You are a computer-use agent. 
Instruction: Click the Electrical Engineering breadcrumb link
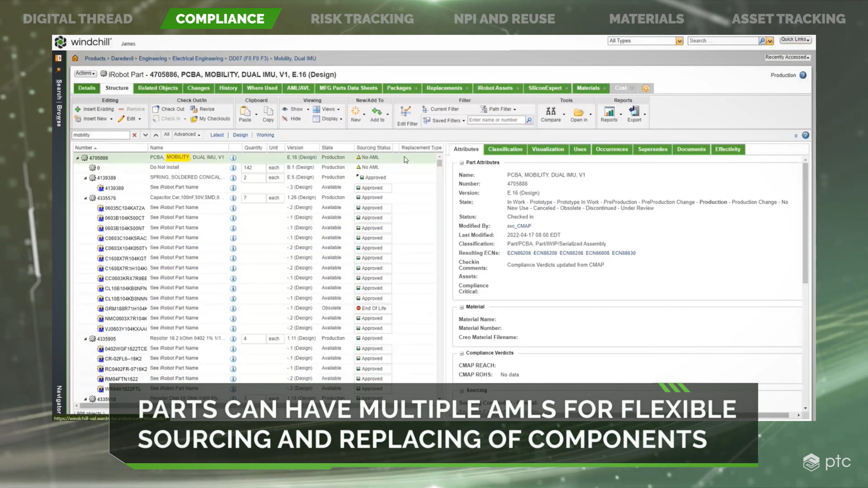click(198, 59)
